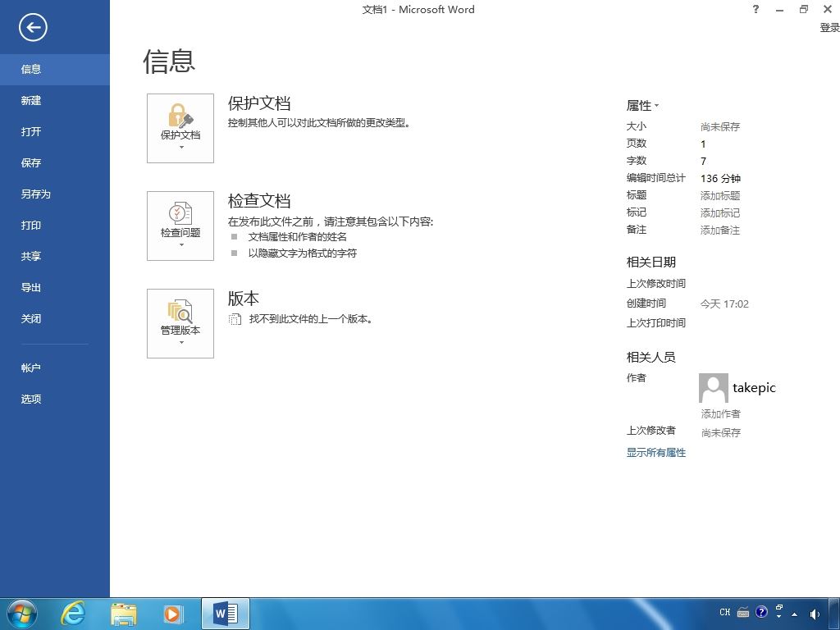Screen dimensions: 840x630
Task: Open Windows Media Player taskbar icon
Action: point(173,614)
